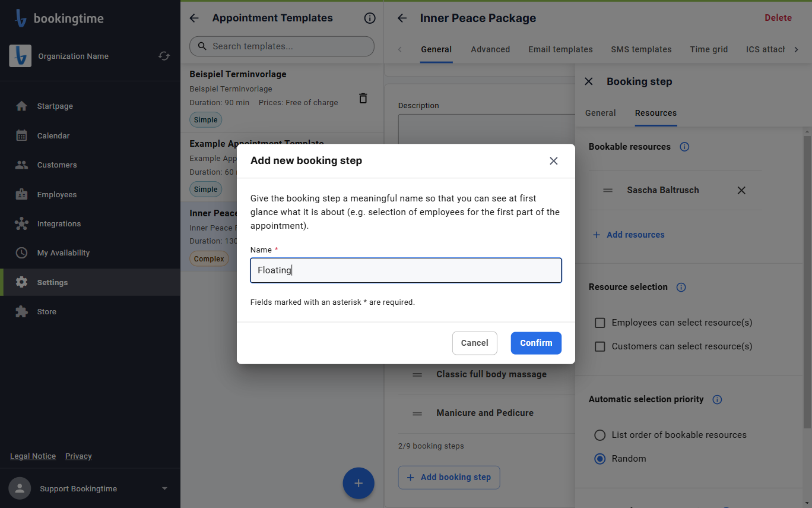Remove Sascha Baltrusch from resources
Screen dimensions: 812x508
coord(741,190)
